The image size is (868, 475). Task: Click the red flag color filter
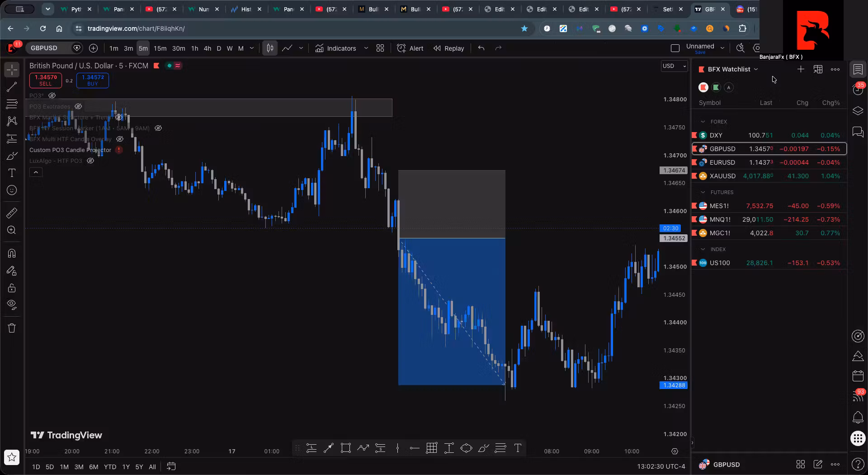[703, 87]
